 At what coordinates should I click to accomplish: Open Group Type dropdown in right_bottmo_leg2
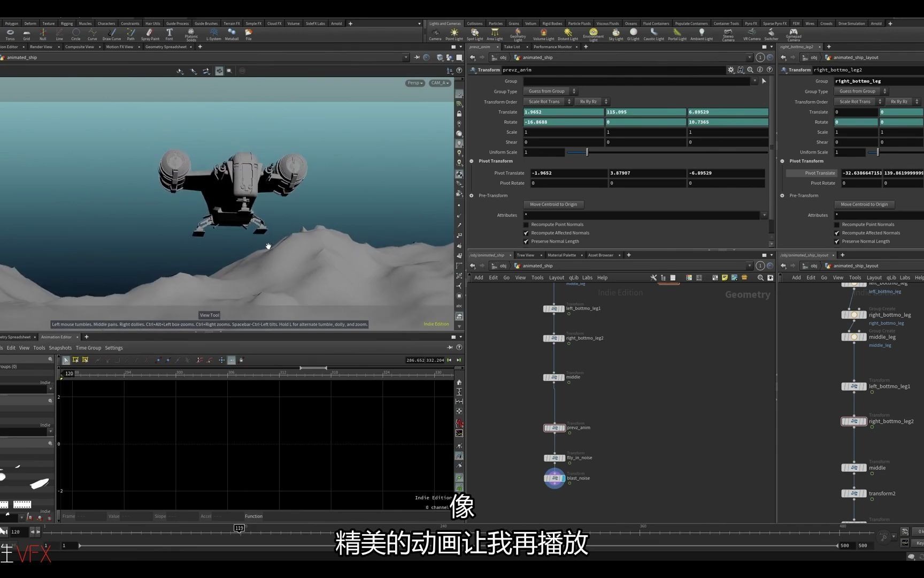click(861, 92)
